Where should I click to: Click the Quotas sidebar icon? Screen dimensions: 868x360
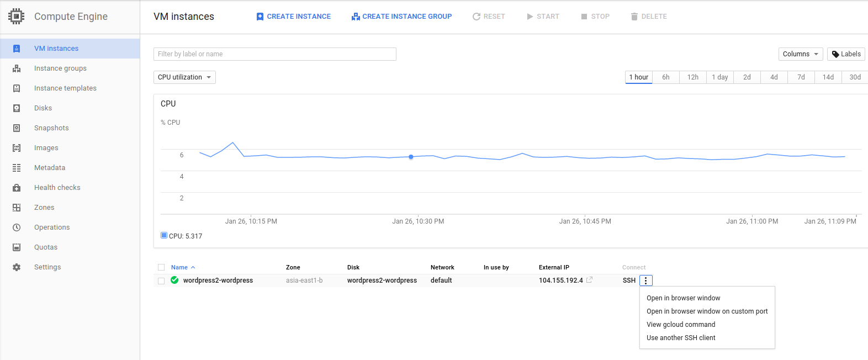(x=17, y=247)
